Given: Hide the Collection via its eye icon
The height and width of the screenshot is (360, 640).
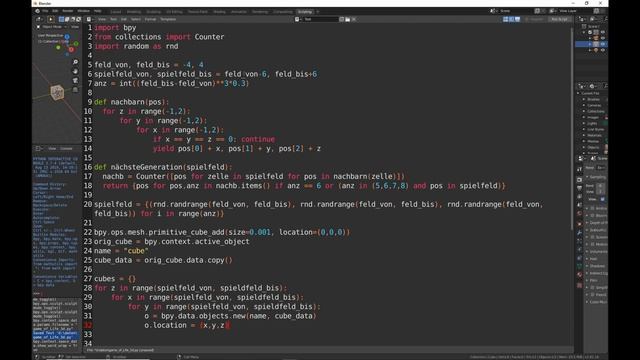Looking at the screenshot, I should point(603,32).
